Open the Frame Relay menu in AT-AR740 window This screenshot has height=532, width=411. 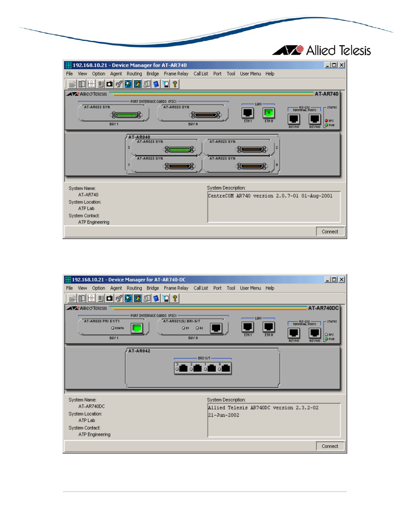coord(176,74)
